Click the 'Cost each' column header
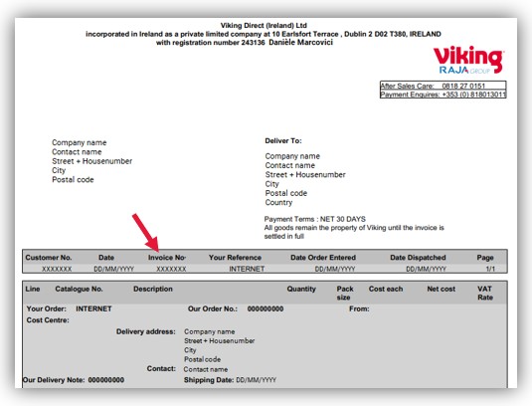The image size is (532, 406). pyautogui.click(x=386, y=289)
